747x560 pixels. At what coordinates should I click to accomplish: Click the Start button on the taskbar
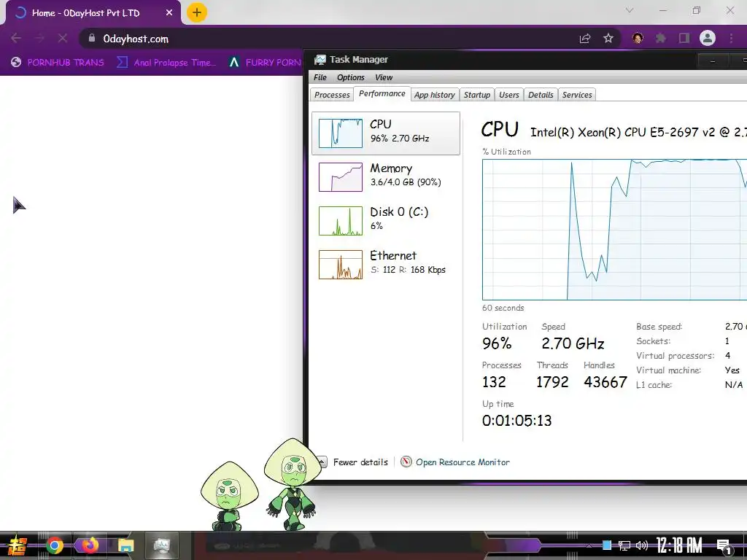[x=18, y=545]
